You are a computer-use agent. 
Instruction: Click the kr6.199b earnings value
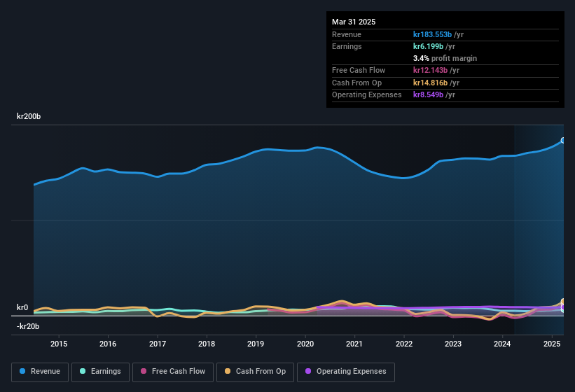tap(429, 46)
